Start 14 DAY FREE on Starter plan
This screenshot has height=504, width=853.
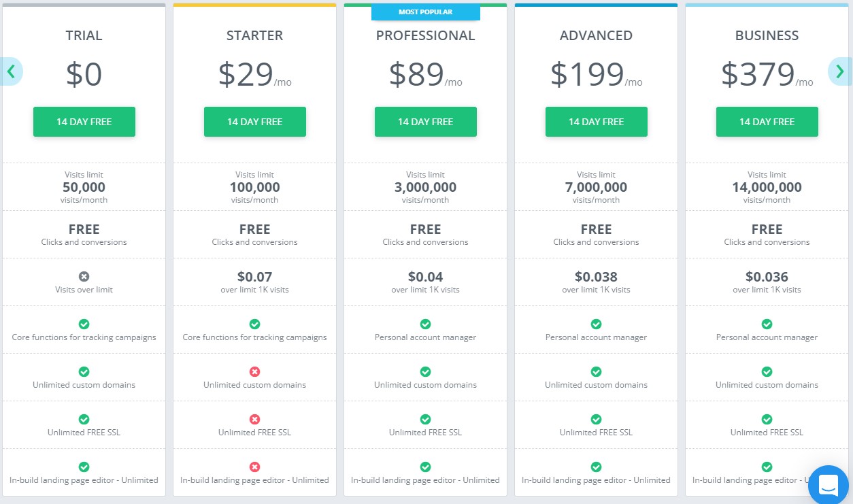tap(255, 122)
